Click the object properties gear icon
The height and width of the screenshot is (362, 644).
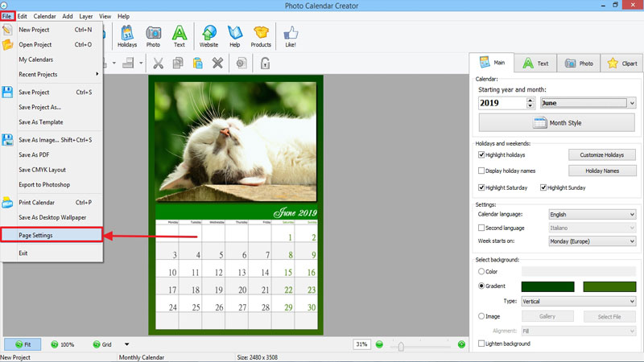(x=242, y=64)
